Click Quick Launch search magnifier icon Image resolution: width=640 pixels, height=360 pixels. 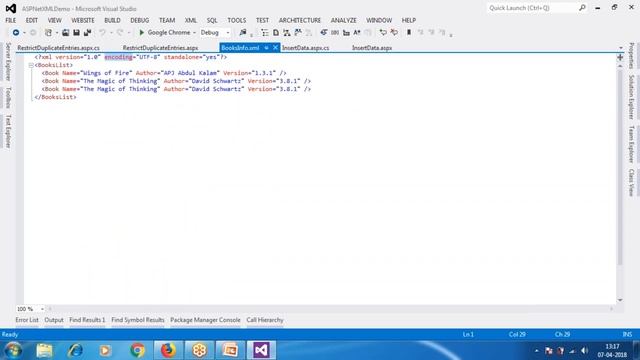(582, 8)
